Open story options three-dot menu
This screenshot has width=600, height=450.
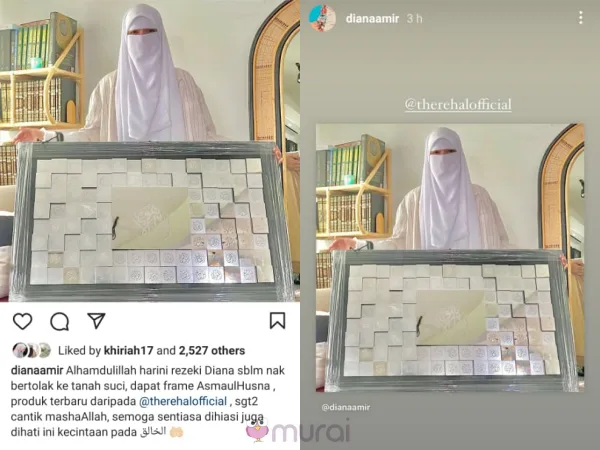click(x=580, y=18)
